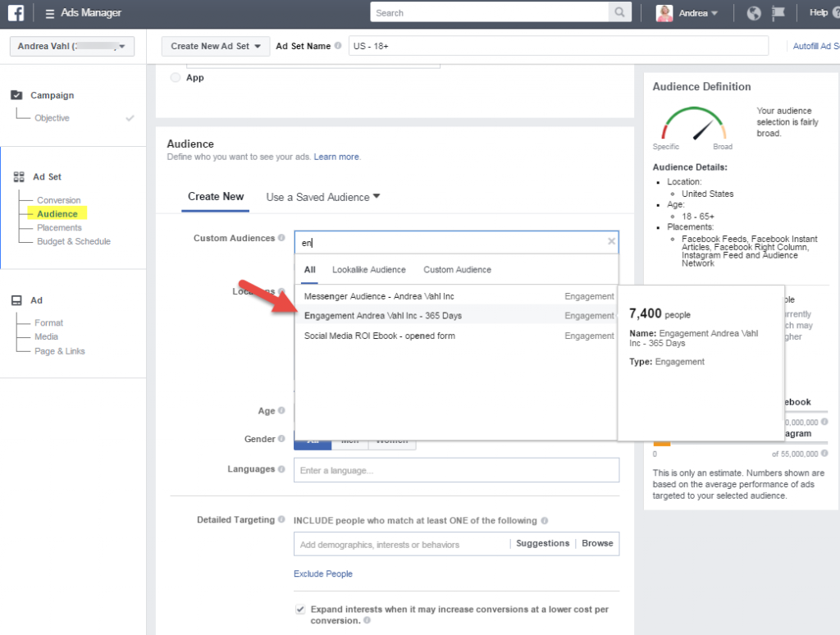The width and height of the screenshot is (840, 635).
Task: Select the App radio button
Action: [x=176, y=77]
